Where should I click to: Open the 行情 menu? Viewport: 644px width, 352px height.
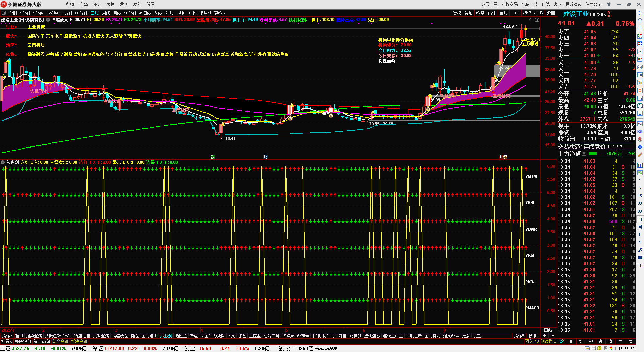(x=70, y=4)
